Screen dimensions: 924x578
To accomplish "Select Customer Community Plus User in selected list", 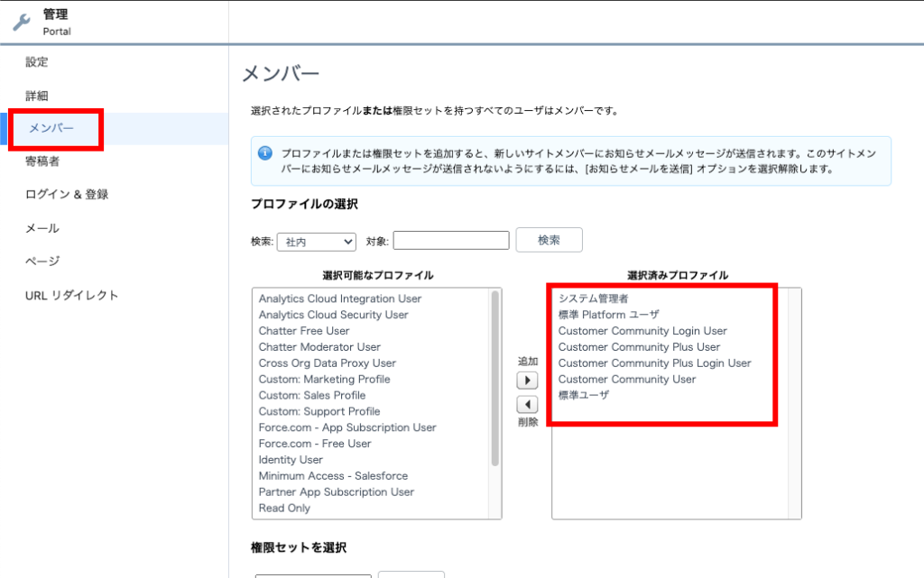I will 639,347.
